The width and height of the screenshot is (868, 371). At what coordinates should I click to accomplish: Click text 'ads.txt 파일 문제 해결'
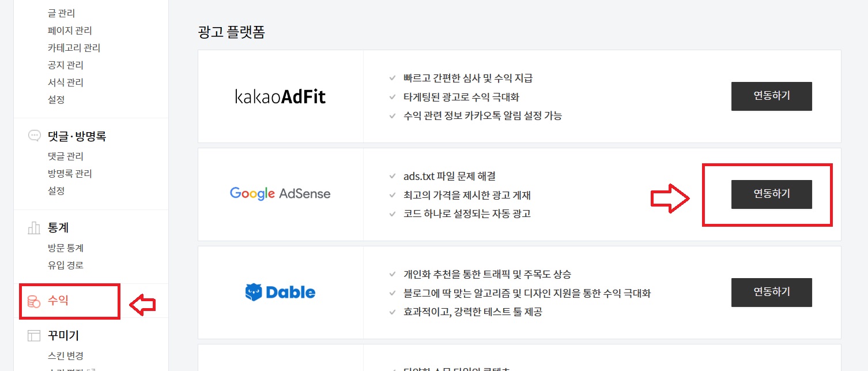[450, 176]
